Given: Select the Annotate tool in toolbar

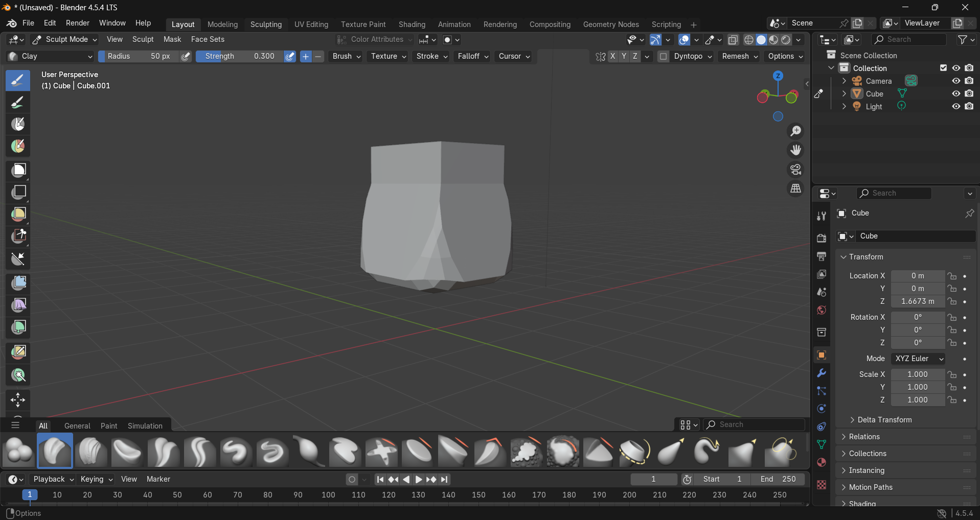Looking at the screenshot, I should tap(18, 352).
